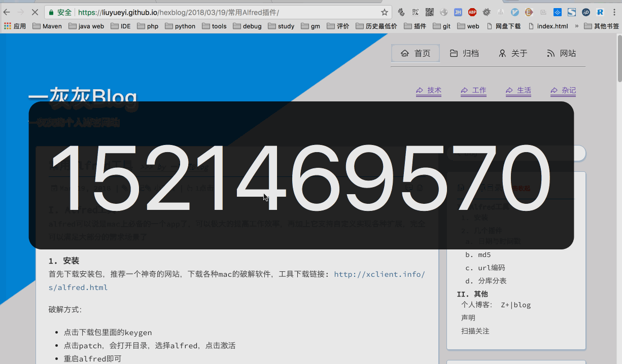Open the blue R extension icon
The height and width of the screenshot is (364, 622).
click(600, 12)
